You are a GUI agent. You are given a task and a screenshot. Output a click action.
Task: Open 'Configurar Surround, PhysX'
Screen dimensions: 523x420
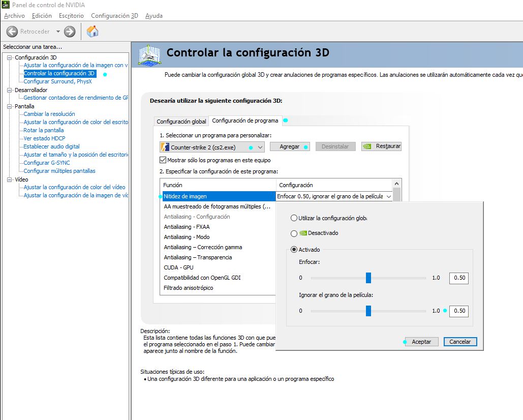tap(57, 81)
